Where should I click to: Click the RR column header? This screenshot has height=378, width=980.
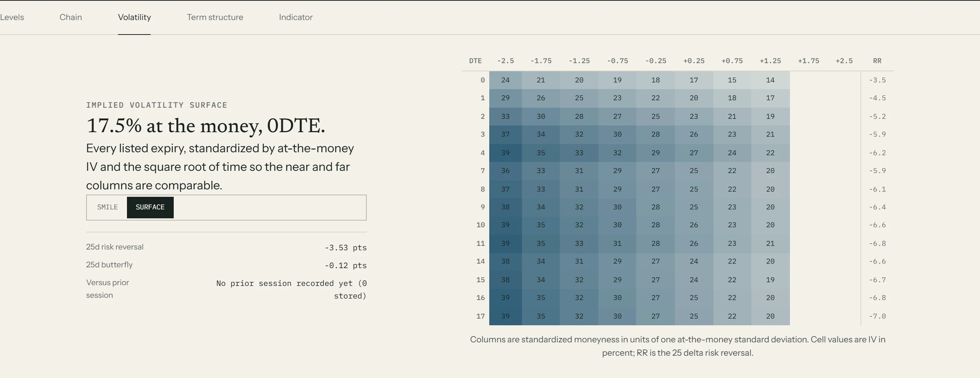click(877, 61)
